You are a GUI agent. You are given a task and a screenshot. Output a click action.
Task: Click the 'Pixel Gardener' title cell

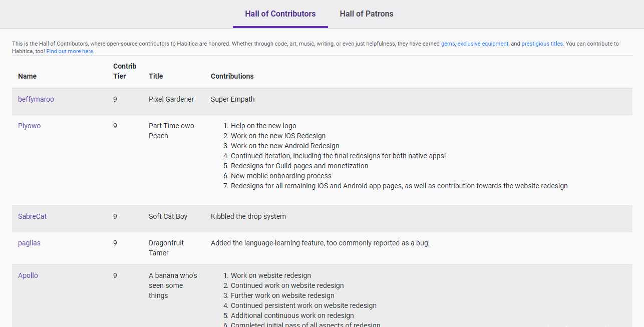[x=171, y=99]
